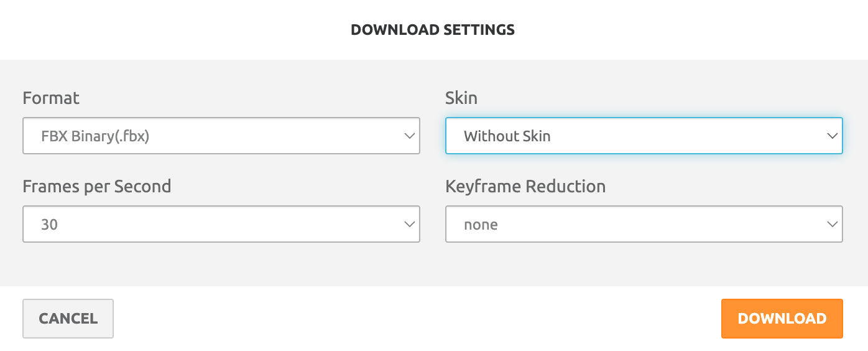
Task: Click the "30" frames value
Action: pyautogui.click(x=49, y=224)
